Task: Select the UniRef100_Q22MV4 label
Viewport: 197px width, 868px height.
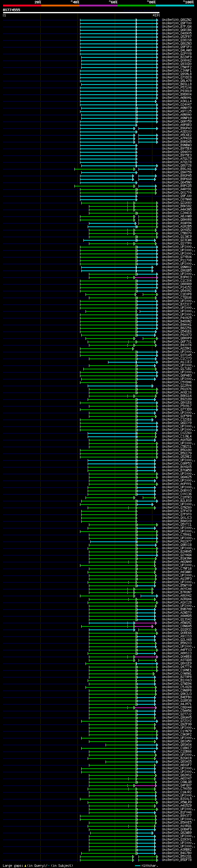Action: [x=177, y=386]
